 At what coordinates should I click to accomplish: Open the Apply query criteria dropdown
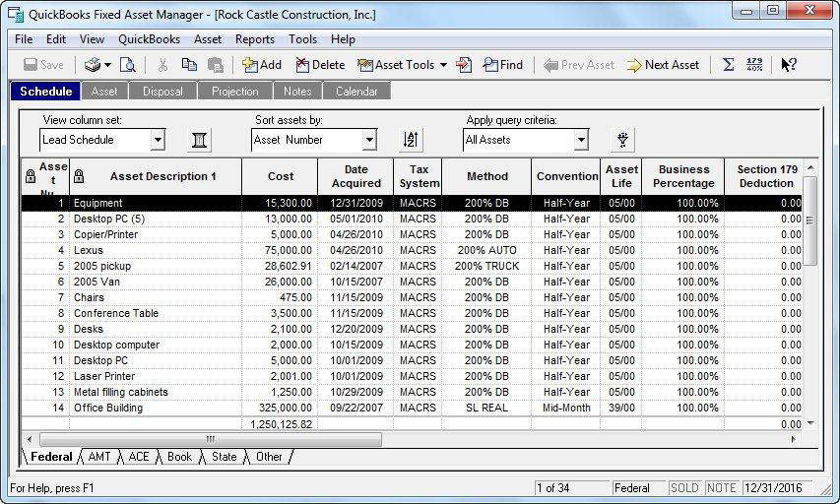(x=581, y=141)
